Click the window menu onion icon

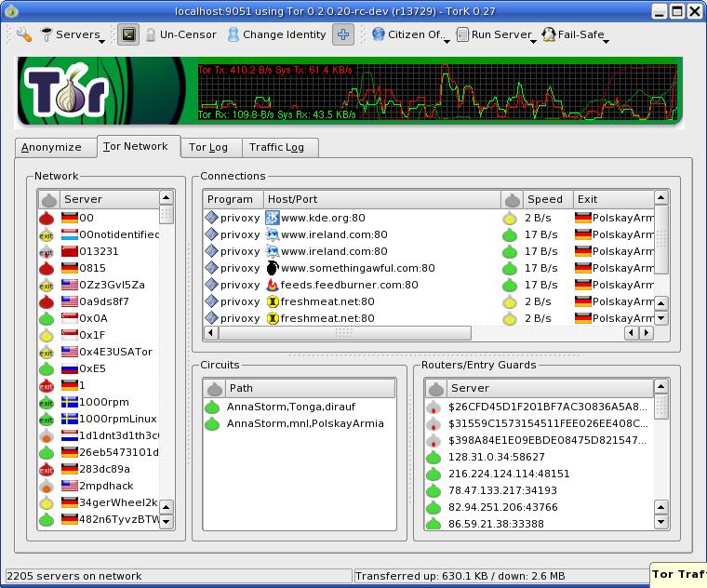click(x=11, y=11)
